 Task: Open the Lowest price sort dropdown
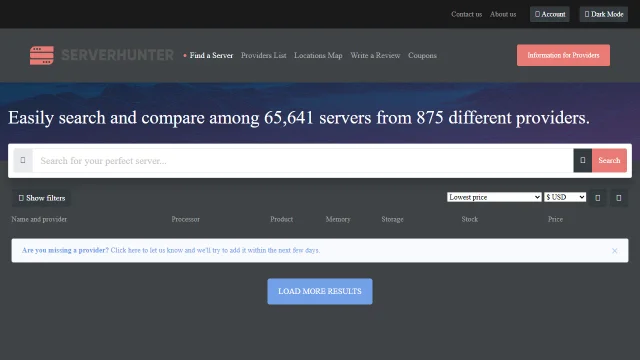[x=494, y=197]
